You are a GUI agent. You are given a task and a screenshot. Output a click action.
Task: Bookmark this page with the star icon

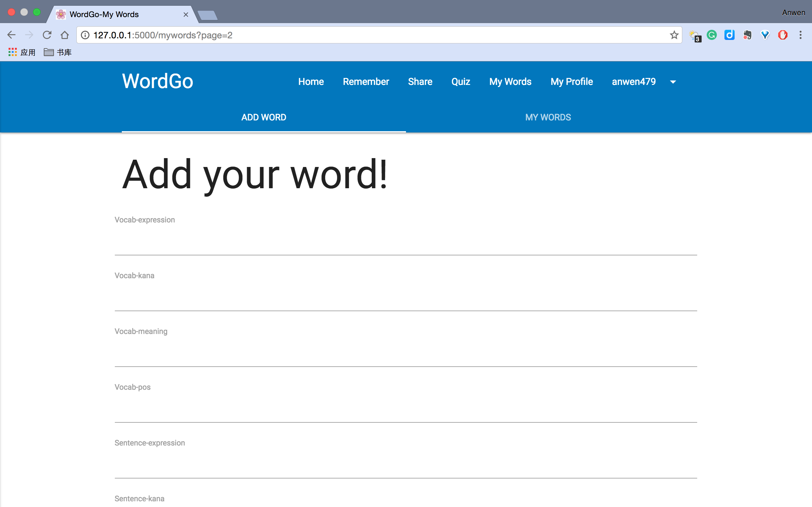pos(674,35)
